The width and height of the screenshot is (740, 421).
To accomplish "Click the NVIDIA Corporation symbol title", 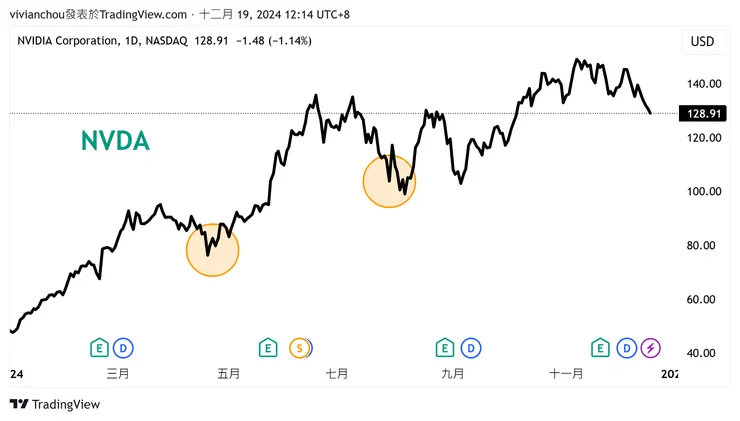I will coord(68,41).
